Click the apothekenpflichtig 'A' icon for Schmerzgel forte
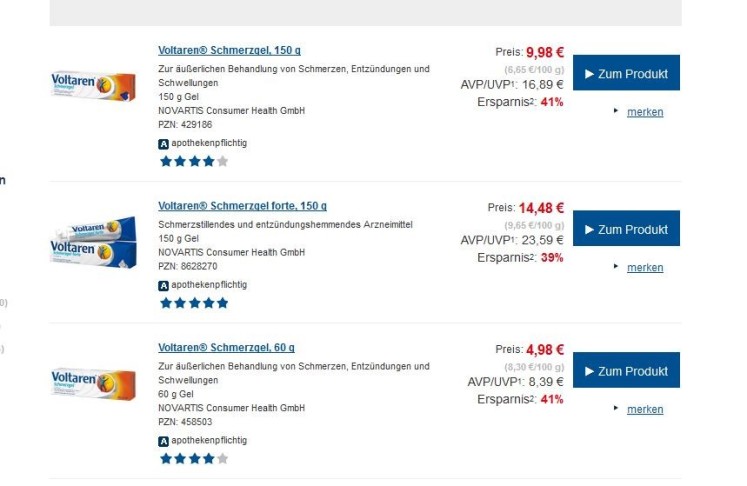The width and height of the screenshot is (747, 486). click(164, 285)
